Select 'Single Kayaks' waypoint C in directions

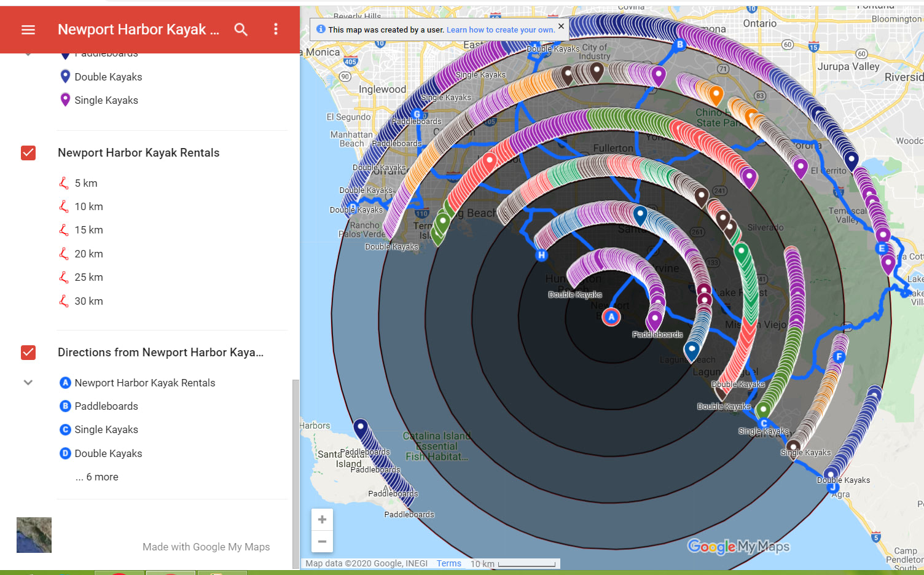pos(106,429)
